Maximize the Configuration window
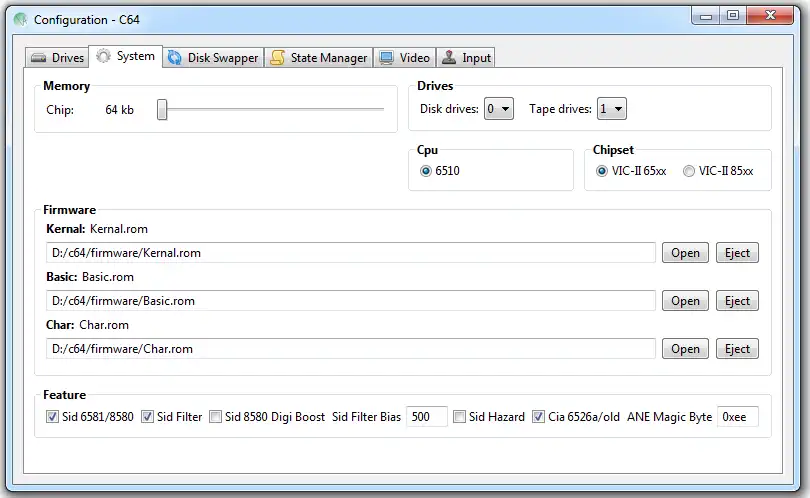Viewport: 810px width, 498px height. pyautogui.click(x=733, y=15)
